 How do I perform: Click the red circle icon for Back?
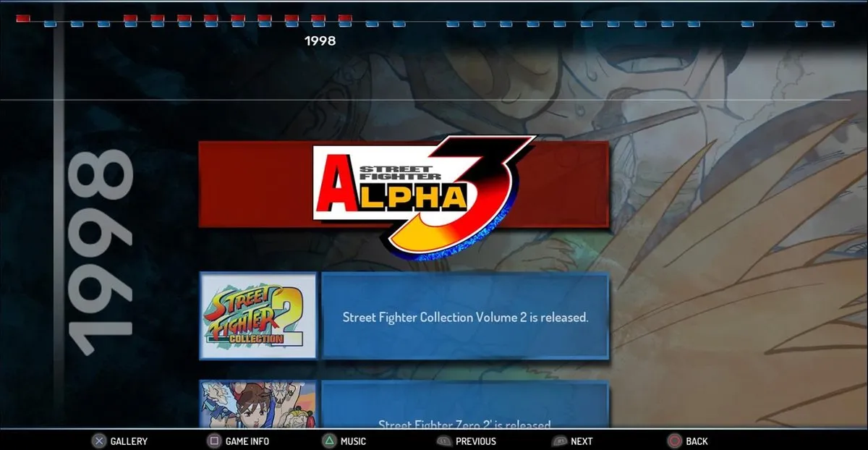674,441
